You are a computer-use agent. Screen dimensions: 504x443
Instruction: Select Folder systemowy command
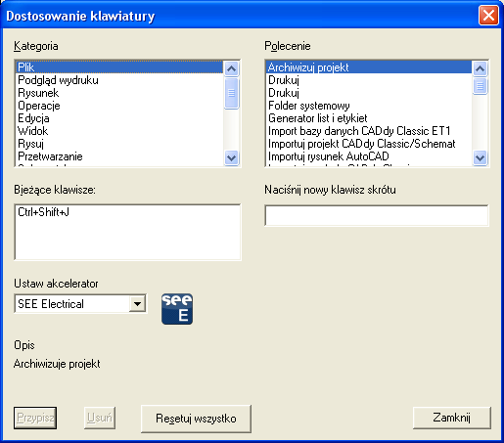coord(369,106)
